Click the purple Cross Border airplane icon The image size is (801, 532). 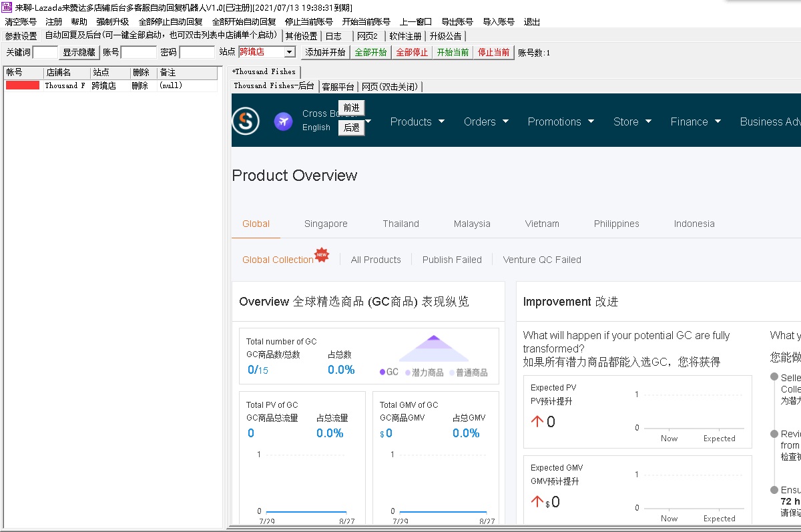tap(284, 121)
